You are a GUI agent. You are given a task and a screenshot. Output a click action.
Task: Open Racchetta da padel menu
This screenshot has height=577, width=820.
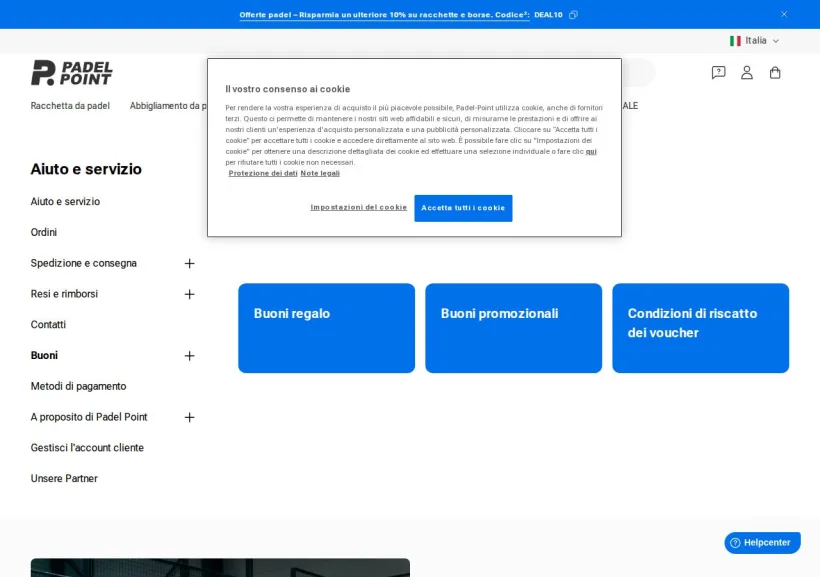pyautogui.click(x=70, y=106)
